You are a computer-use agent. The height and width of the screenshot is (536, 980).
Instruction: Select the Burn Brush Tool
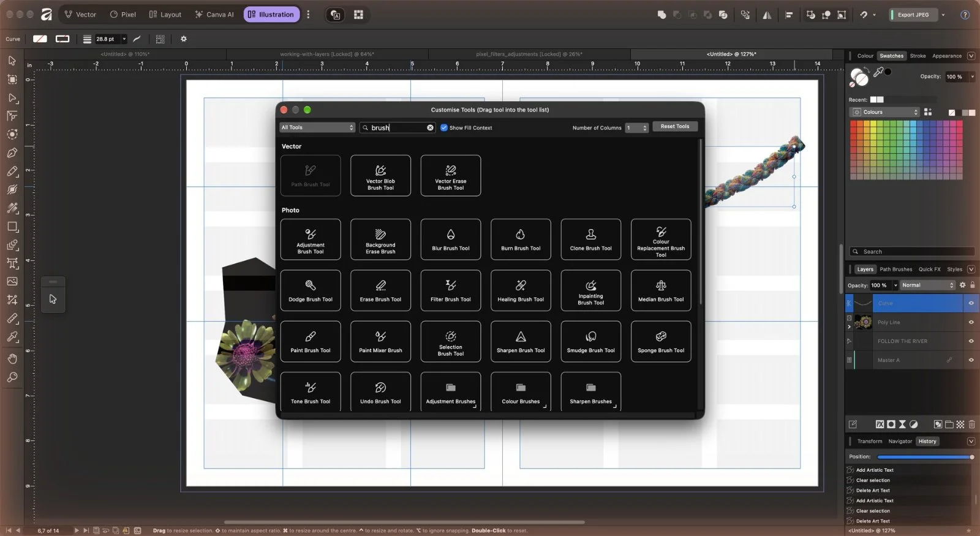(x=521, y=240)
